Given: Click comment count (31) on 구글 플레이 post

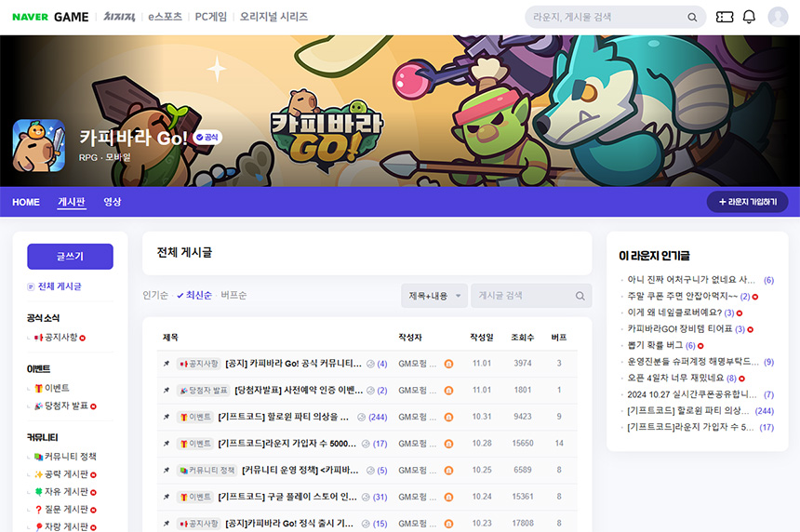Looking at the screenshot, I should pos(380,497).
